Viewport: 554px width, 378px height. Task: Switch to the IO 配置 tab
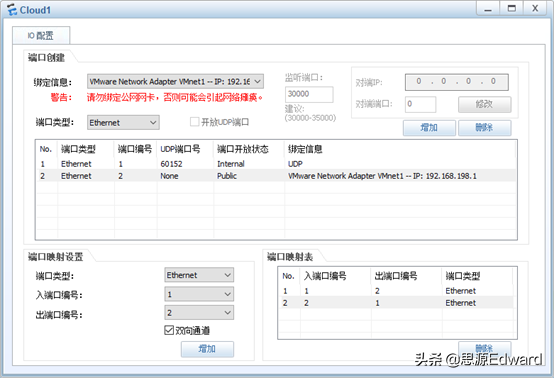[41, 35]
